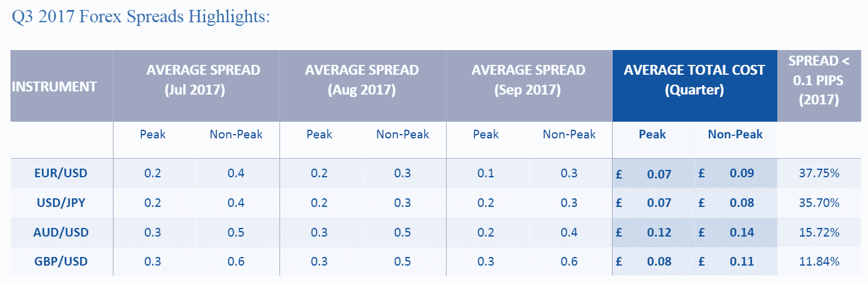Screen dimensions: 868x286
Task: Select the Average Total Cost Quarter header
Action: (694, 80)
